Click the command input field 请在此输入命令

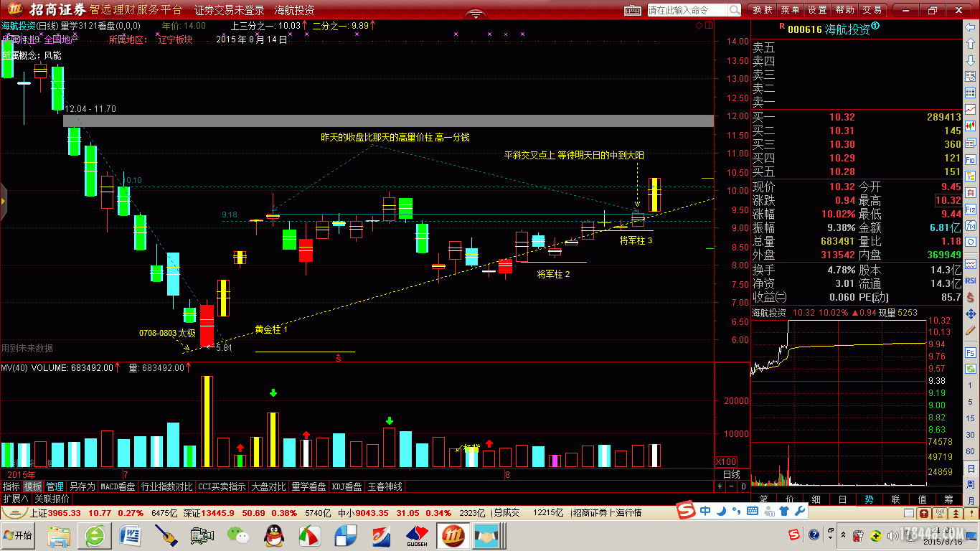coord(687,10)
